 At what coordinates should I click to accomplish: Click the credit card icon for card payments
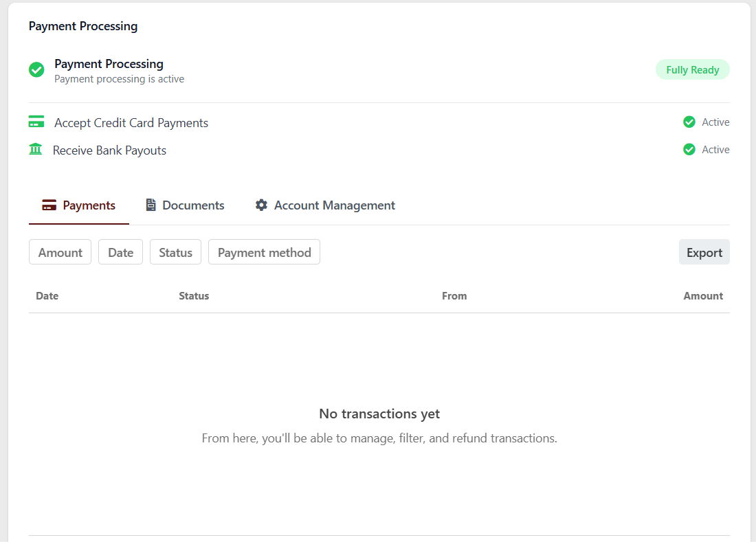[36, 122]
